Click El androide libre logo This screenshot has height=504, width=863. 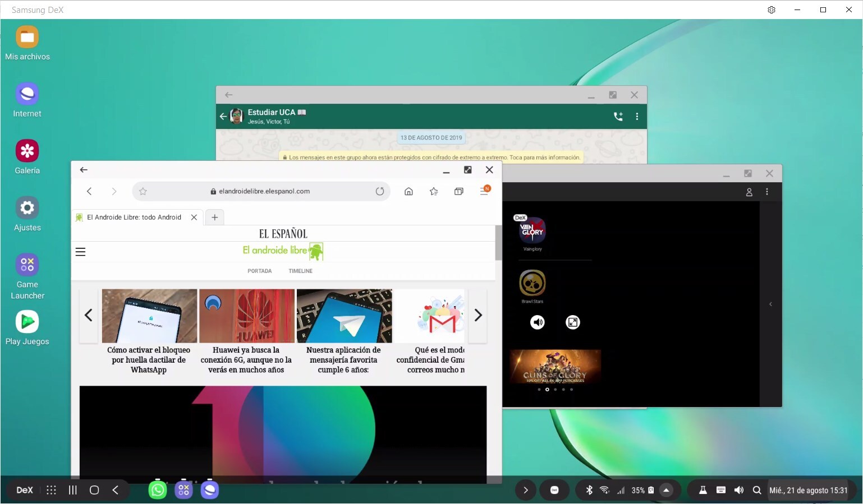tap(283, 251)
